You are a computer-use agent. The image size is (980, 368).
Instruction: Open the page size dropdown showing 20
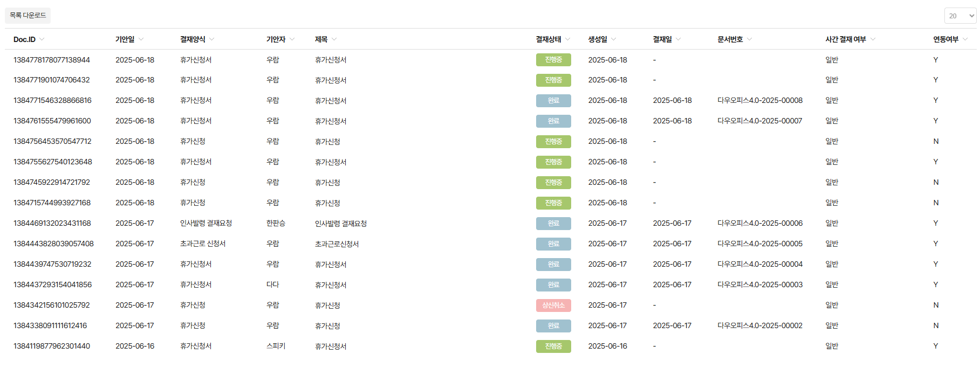960,16
